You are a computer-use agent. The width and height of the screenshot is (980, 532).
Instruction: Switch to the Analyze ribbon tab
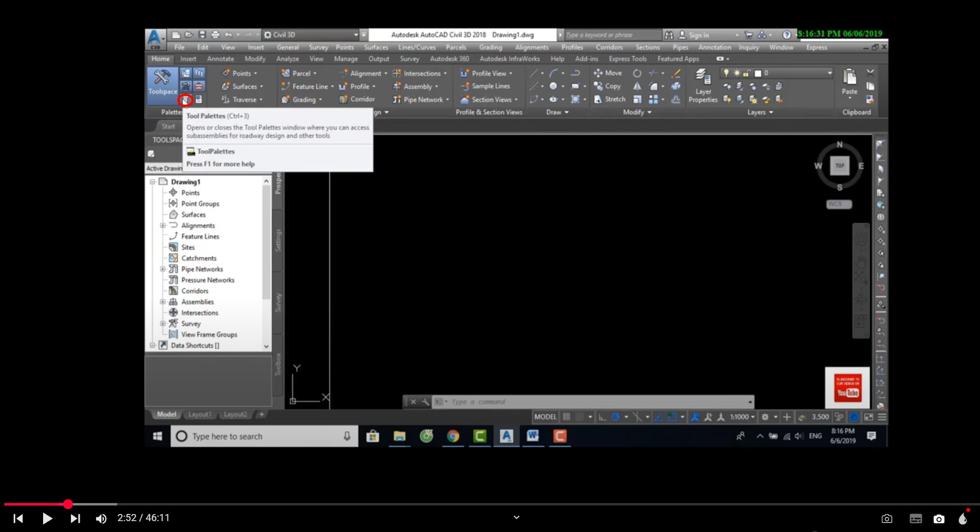click(x=287, y=59)
